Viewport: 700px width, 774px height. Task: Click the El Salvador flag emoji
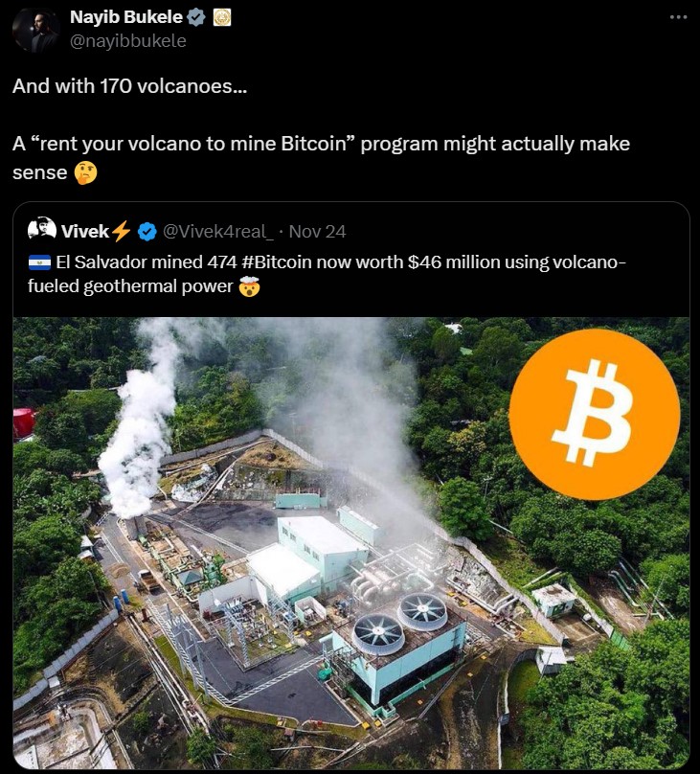(x=39, y=262)
